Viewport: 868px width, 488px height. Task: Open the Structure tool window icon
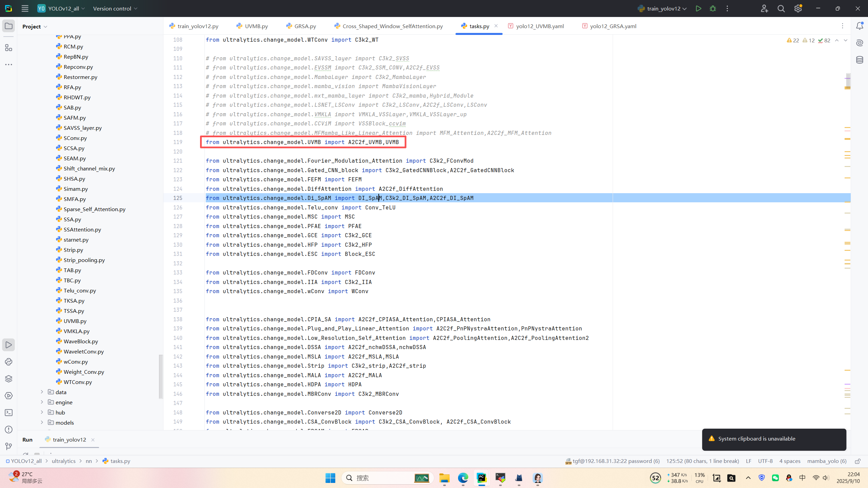[x=8, y=48]
